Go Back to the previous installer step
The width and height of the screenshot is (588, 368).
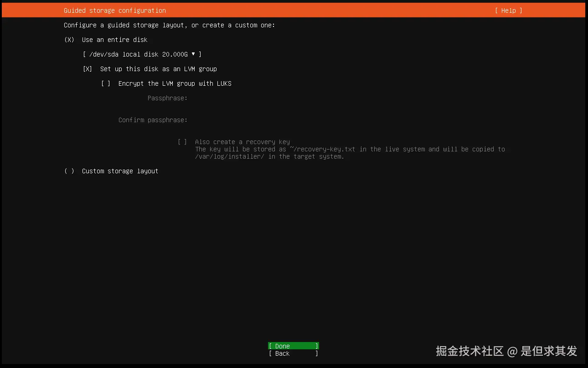click(x=293, y=353)
